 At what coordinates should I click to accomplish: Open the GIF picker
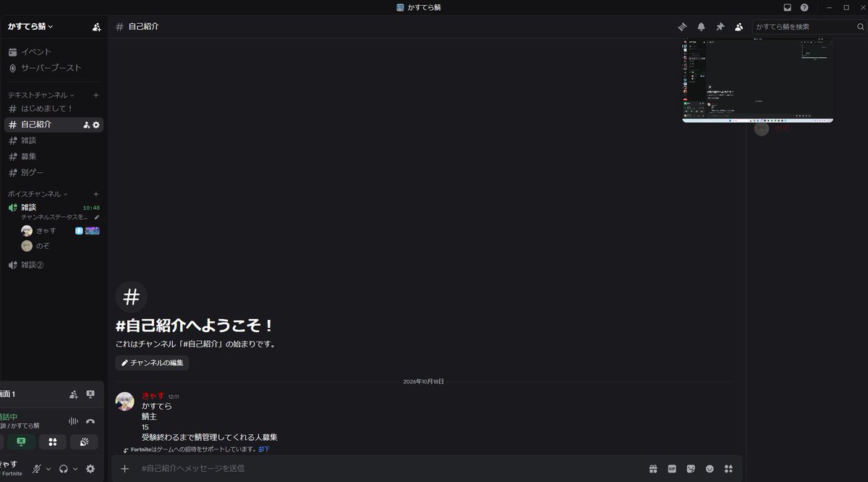[672, 469]
